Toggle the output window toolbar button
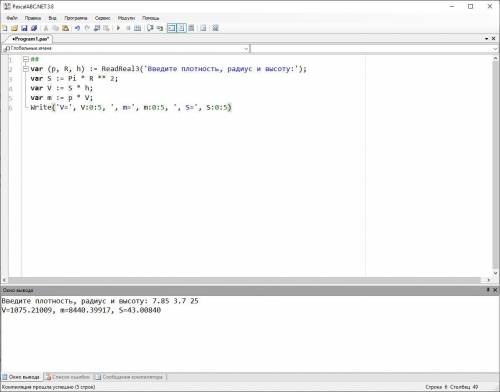Image resolution: width=500 pixels, height=392 pixels. click(x=171, y=28)
